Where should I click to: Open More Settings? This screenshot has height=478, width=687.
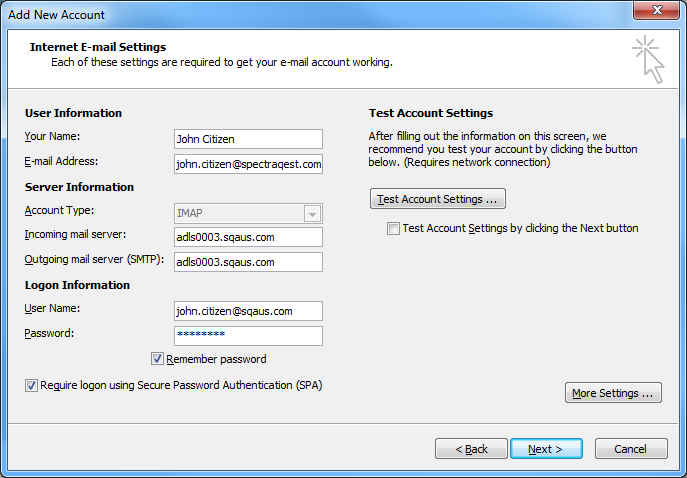613,393
